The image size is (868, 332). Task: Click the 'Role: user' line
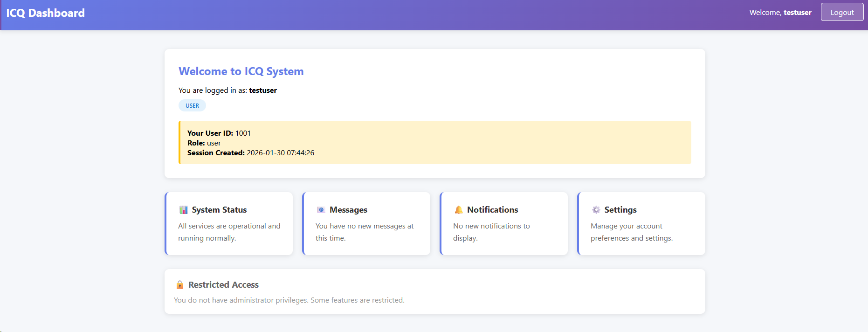click(x=204, y=143)
